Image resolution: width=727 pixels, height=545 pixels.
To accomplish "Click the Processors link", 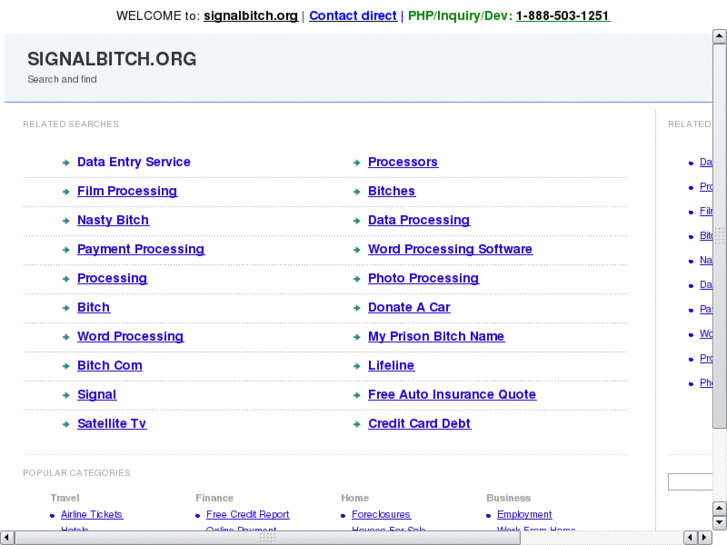I will pyautogui.click(x=403, y=162).
